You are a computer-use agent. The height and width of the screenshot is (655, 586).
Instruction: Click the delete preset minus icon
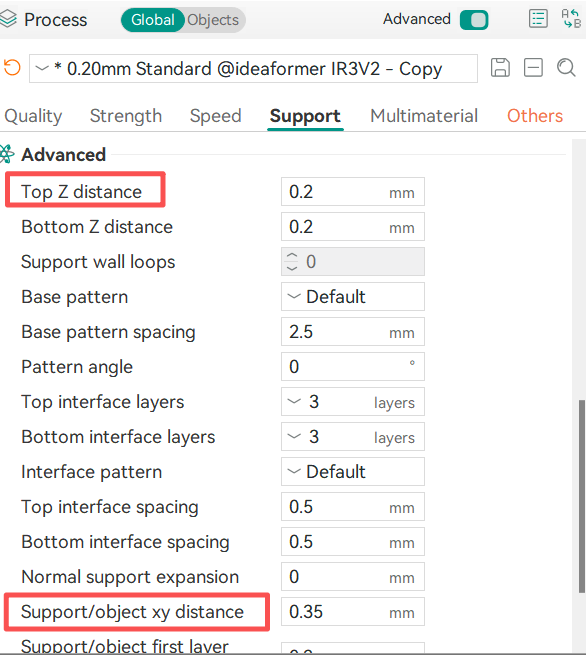(533, 68)
